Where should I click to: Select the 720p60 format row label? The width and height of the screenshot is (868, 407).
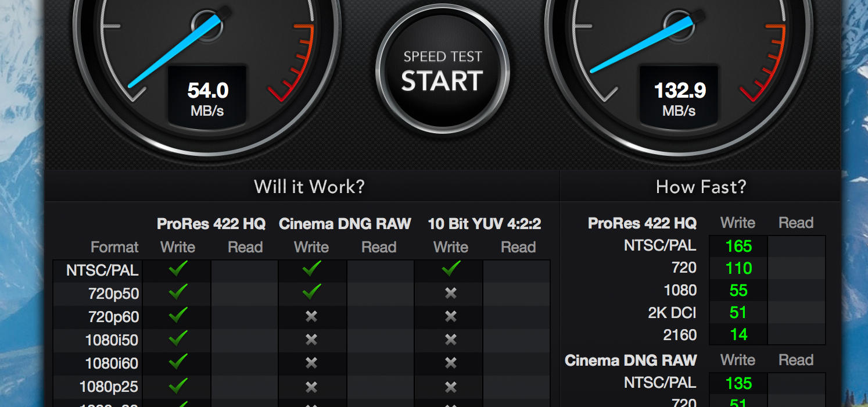(x=114, y=317)
